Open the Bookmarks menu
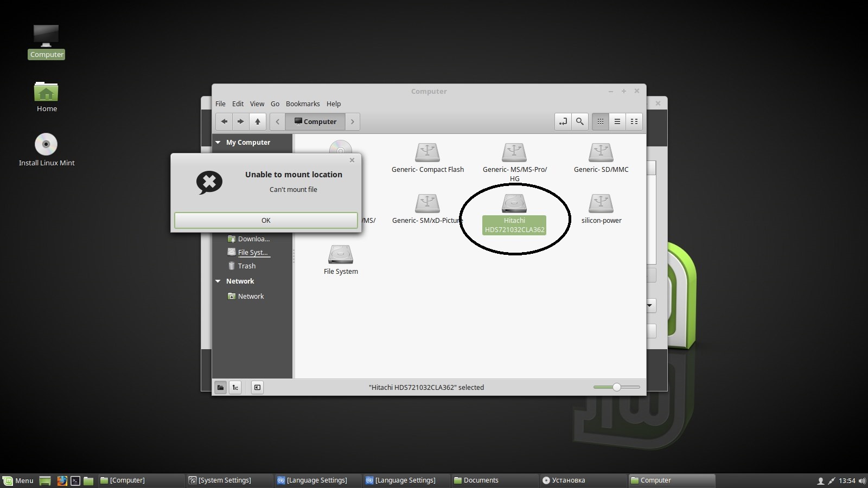 pyautogui.click(x=302, y=104)
